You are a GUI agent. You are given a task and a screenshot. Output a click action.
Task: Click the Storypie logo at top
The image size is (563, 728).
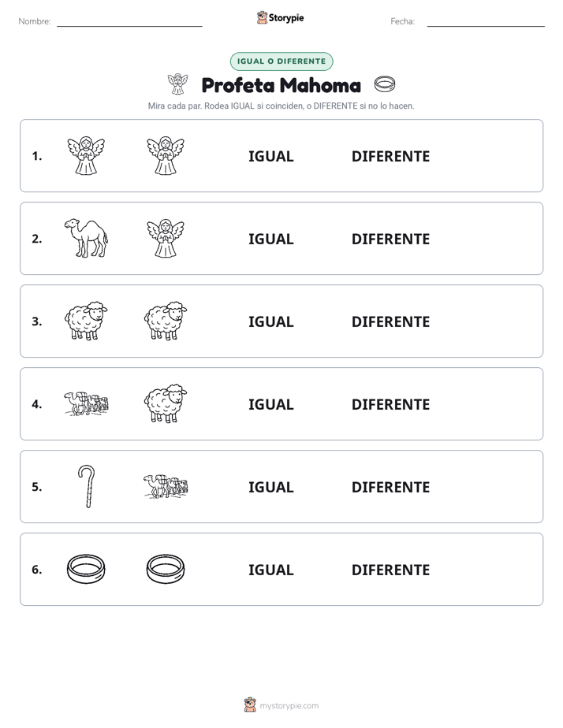point(281,17)
